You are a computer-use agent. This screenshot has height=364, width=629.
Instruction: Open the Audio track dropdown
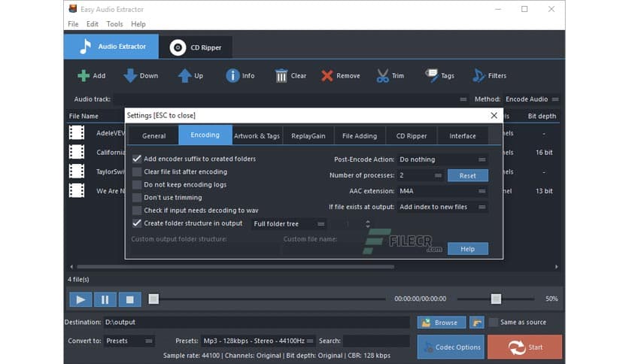tap(291, 99)
